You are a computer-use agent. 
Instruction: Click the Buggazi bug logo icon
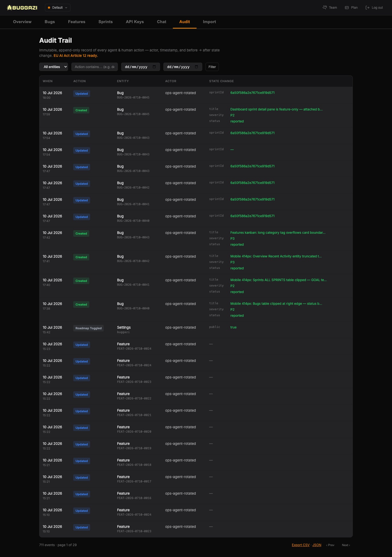tap(9, 8)
